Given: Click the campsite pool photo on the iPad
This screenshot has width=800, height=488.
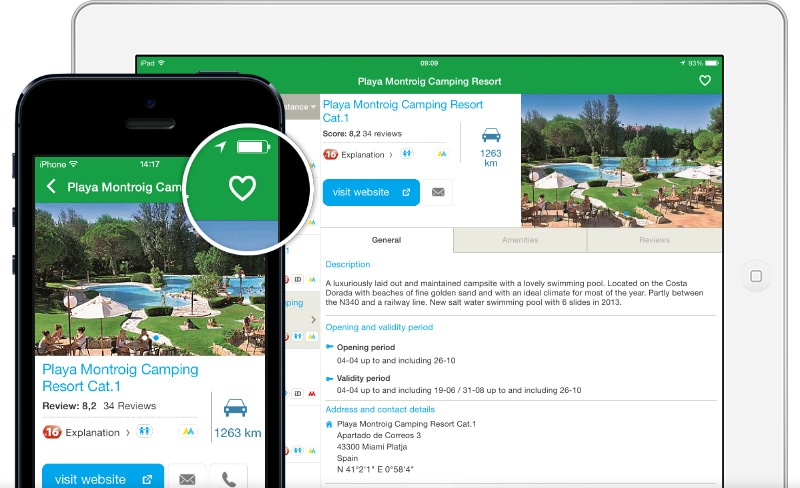Looking at the screenshot, I should [621, 160].
